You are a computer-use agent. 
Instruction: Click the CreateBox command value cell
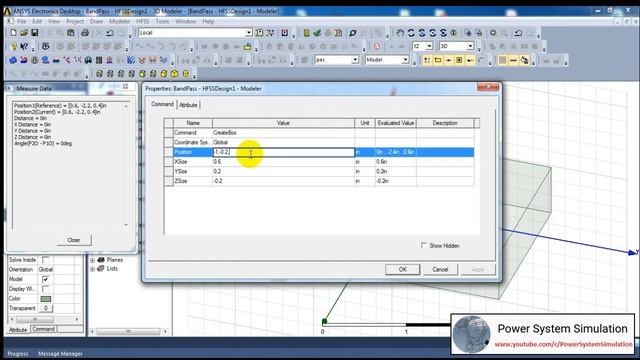point(283,133)
